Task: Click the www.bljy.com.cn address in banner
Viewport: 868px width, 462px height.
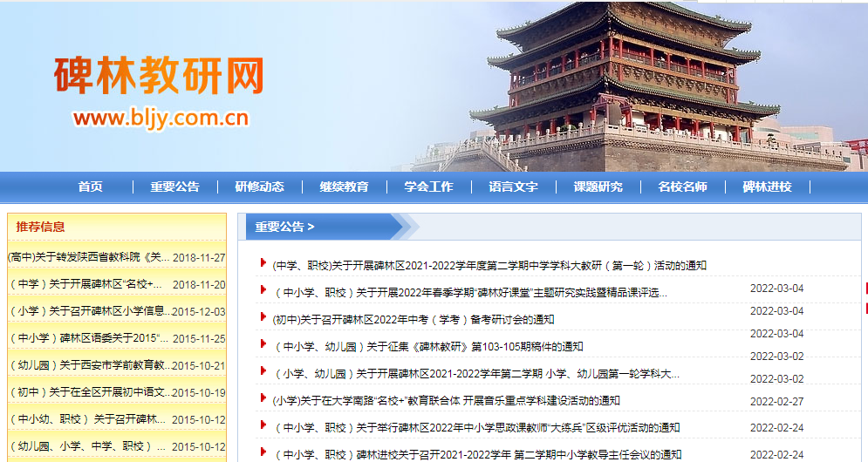Action: 161,119
